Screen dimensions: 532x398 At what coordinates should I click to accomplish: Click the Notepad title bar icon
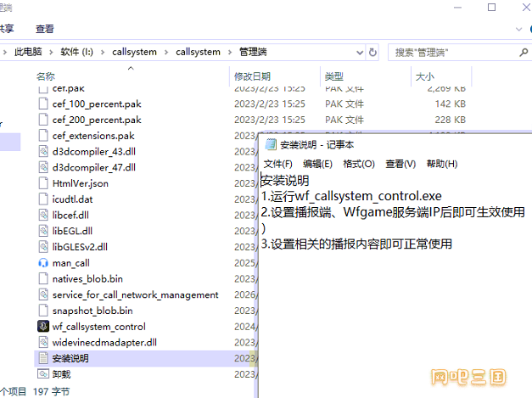[271, 144]
